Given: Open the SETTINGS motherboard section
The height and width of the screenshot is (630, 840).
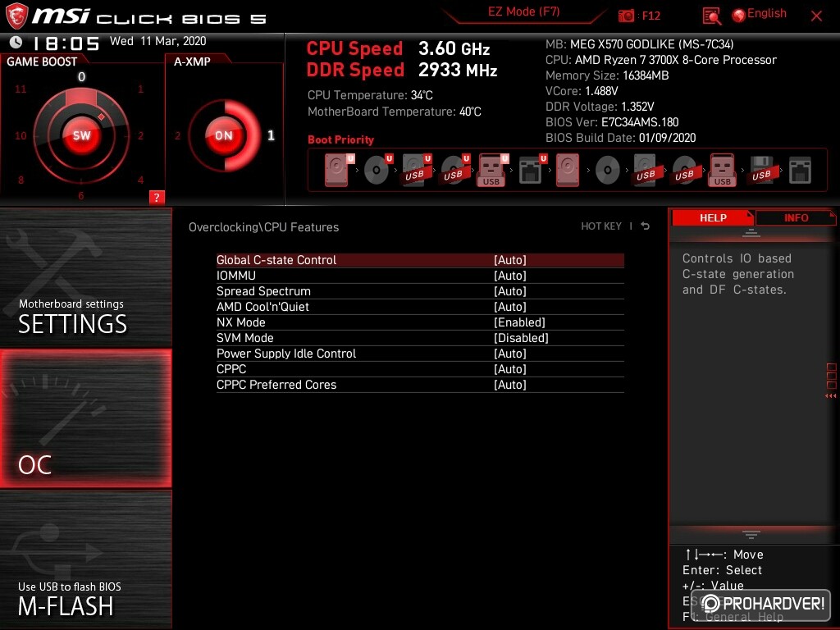Looking at the screenshot, I should (85, 277).
